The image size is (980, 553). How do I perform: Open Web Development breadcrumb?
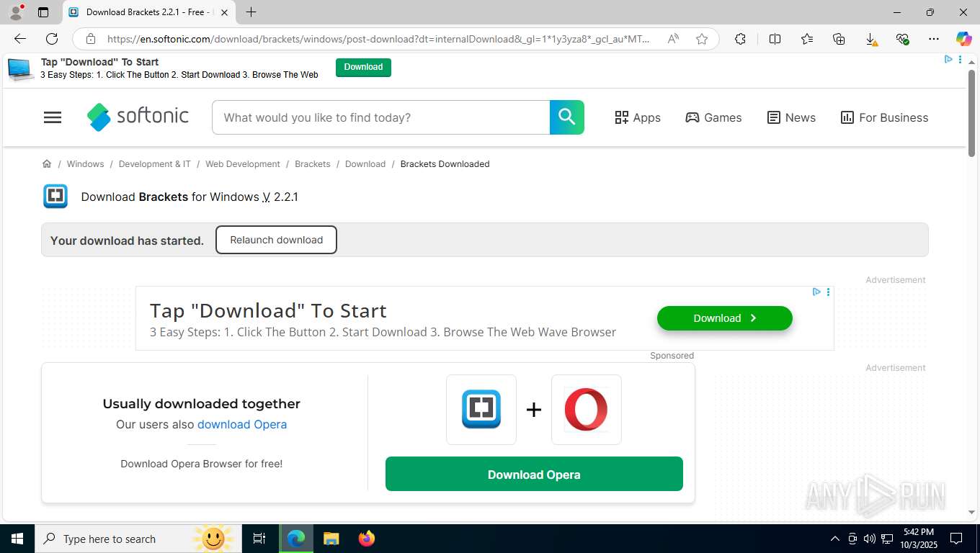(x=243, y=164)
